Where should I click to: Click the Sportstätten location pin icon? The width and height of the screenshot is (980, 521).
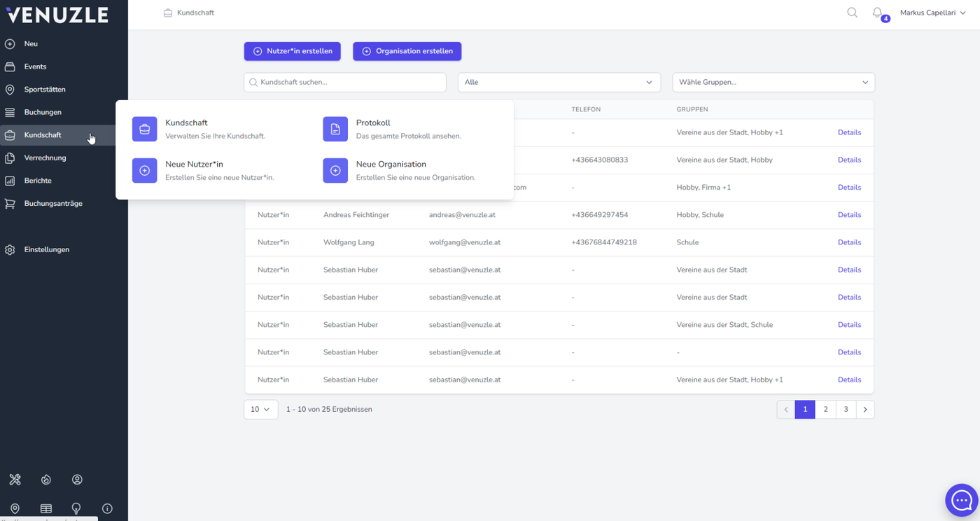click(x=10, y=90)
